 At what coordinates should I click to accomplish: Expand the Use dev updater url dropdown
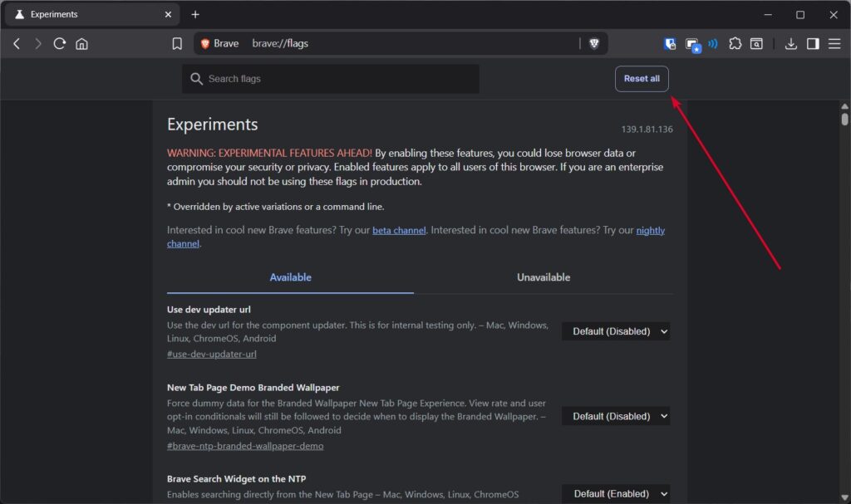(616, 331)
